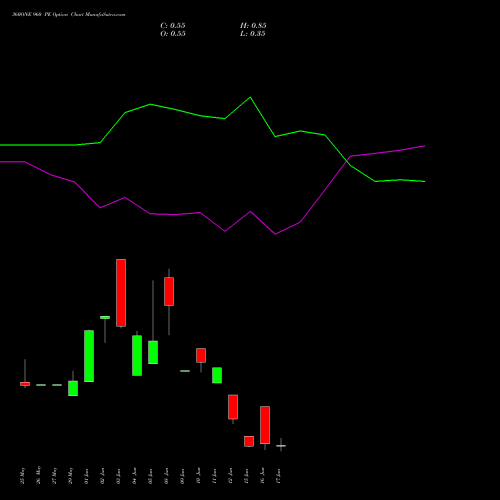Select the red candle for 12 Jun

coord(233,407)
